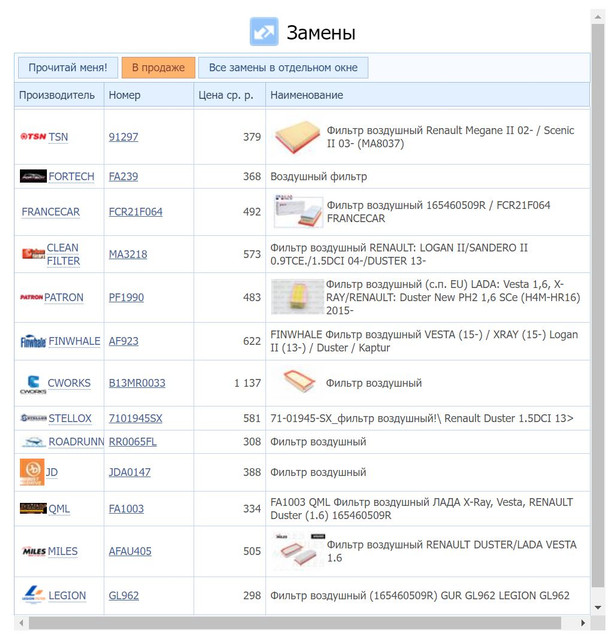
Task: Click the Clean Filter brand logo
Action: (x=33, y=254)
